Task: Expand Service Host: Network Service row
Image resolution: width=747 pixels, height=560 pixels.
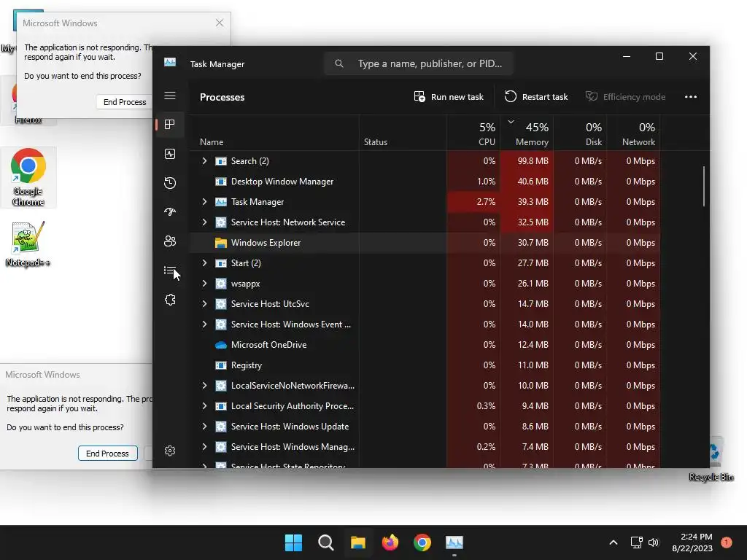Action: pyautogui.click(x=204, y=222)
